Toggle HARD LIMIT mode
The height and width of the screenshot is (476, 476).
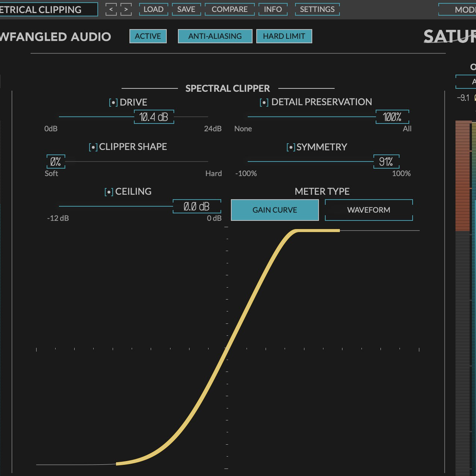tap(284, 36)
